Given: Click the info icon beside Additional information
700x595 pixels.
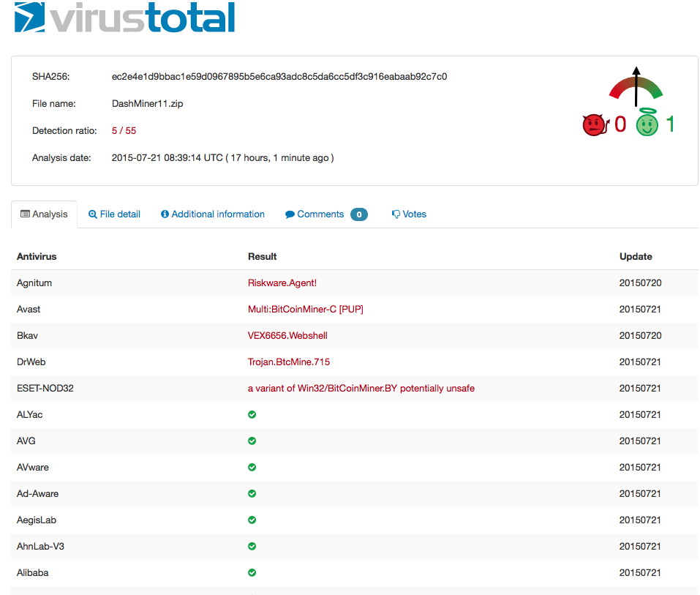Looking at the screenshot, I should point(165,214).
